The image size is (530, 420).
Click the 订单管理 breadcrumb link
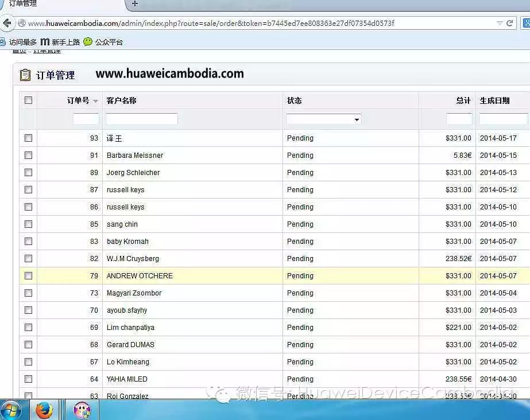tap(47, 50)
